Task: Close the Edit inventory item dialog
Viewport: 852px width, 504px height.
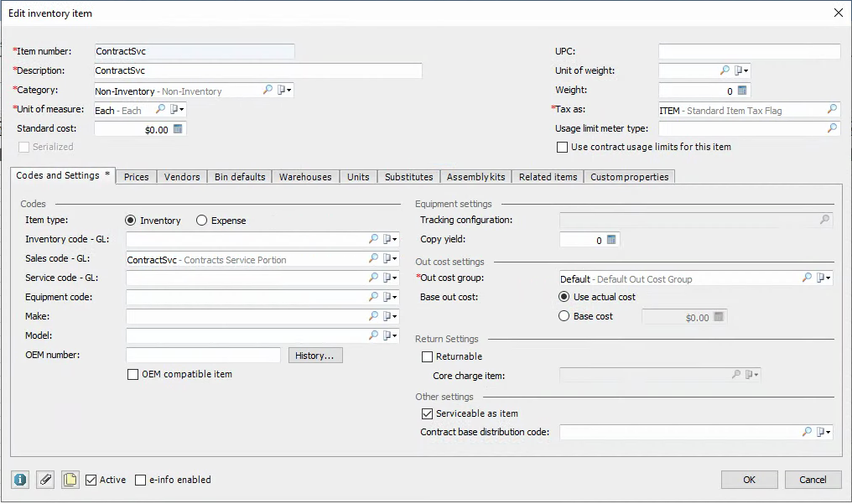Action: (839, 13)
